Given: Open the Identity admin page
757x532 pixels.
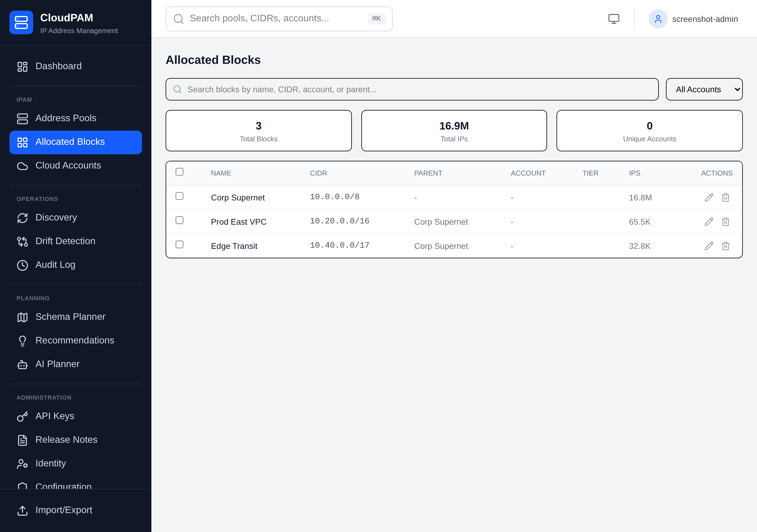Looking at the screenshot, I should click(x=75, y=463).
